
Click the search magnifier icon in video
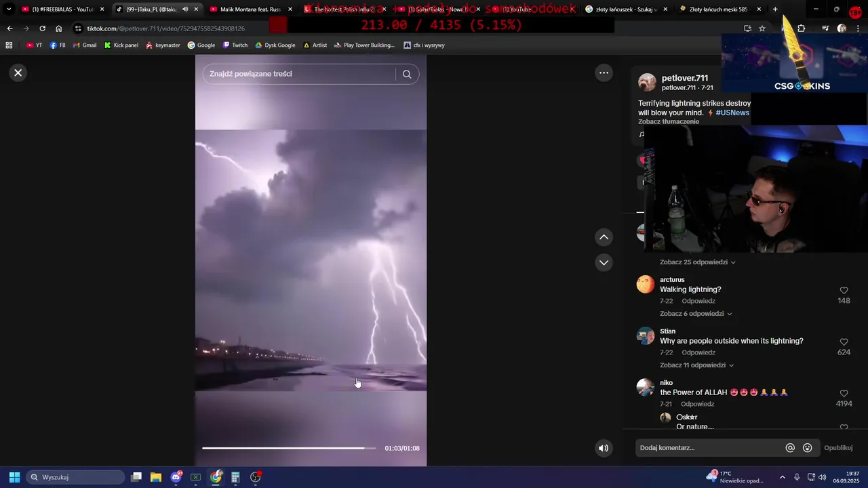407,74
